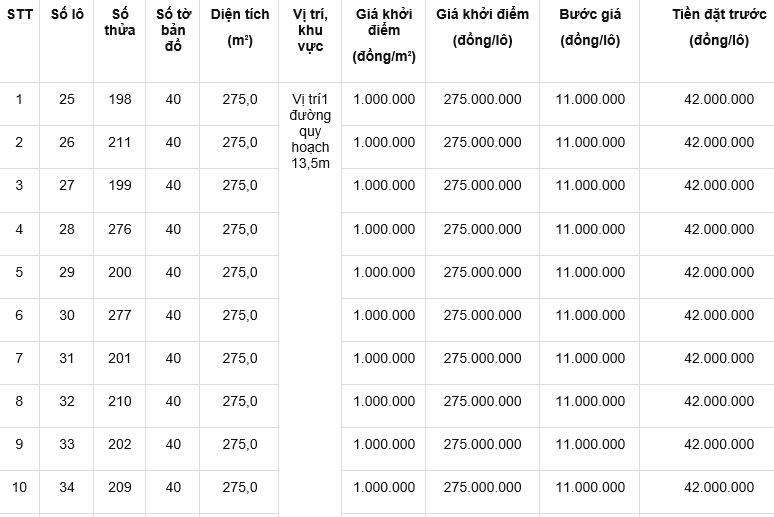Select lot number 28 in row 4

(67, 229)
